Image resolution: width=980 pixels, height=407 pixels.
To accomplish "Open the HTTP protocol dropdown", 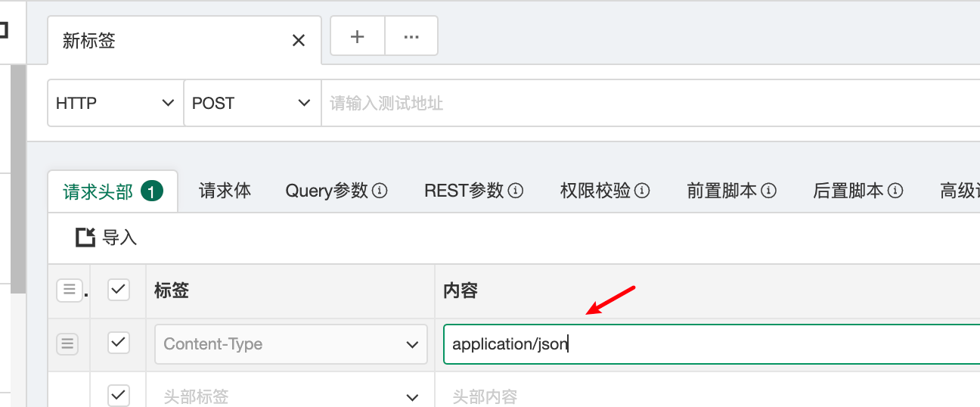I will 115,103.
